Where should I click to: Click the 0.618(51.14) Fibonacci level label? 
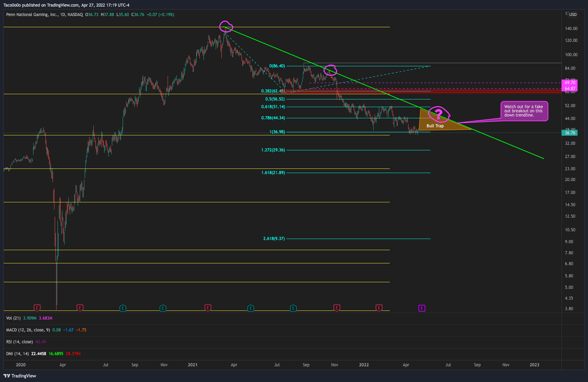273,107
